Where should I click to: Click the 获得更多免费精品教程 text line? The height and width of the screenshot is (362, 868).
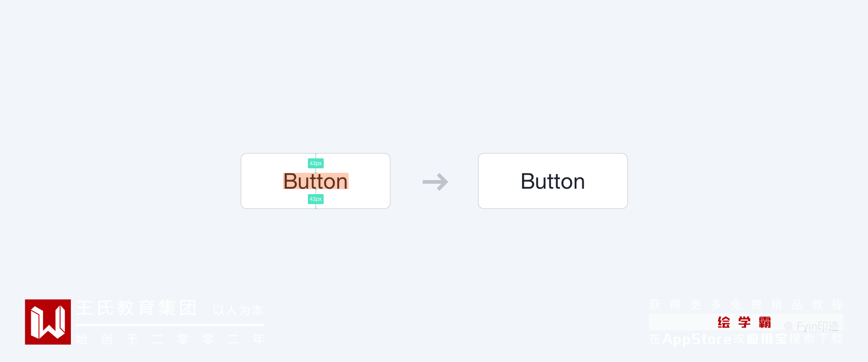[746, 305]
